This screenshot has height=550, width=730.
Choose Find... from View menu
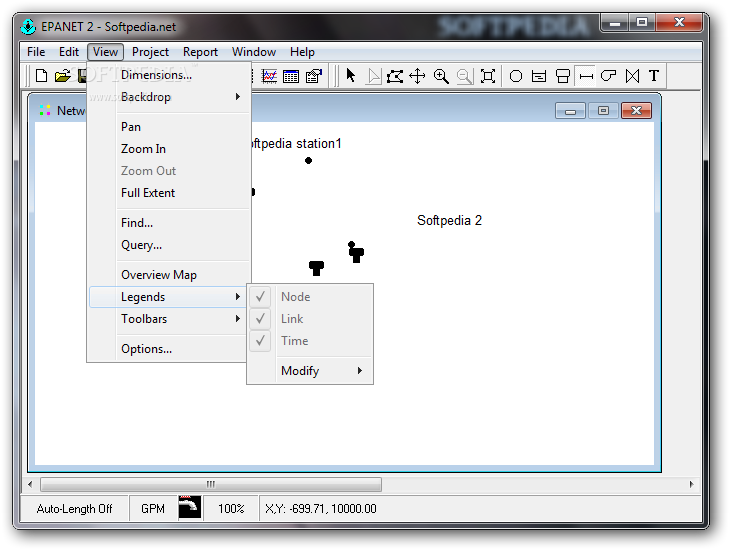click(168, 223)
